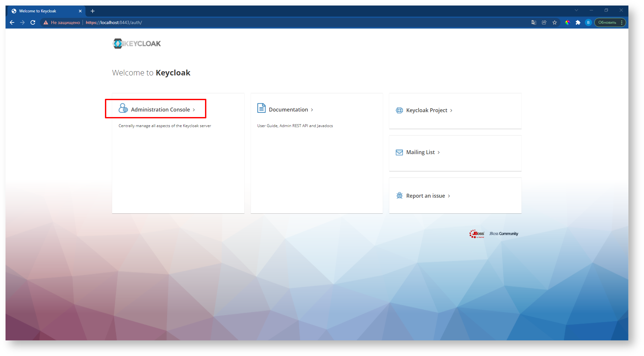Open the Documentation link

[288, 110]
